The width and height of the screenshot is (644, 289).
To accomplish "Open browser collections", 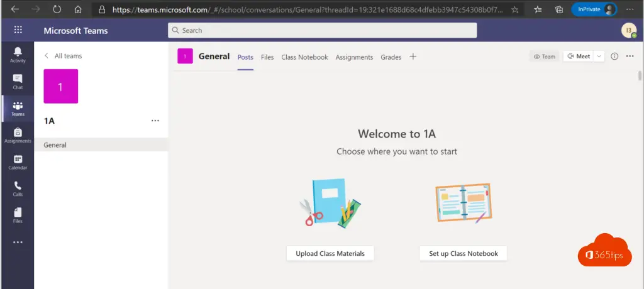I will 558,9.
